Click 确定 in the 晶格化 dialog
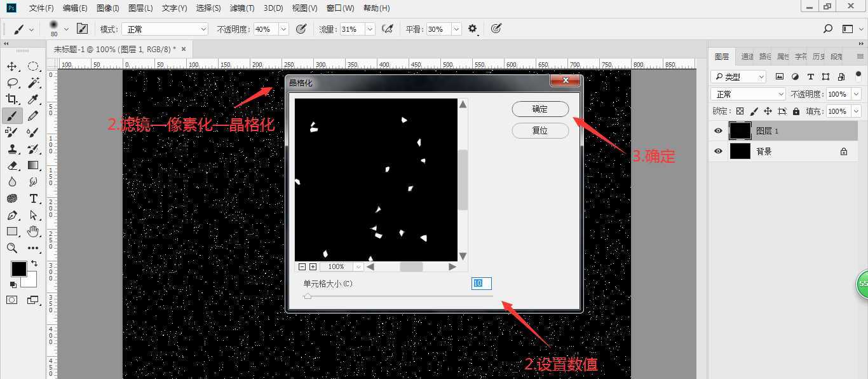The image size is (868, 379). pos(539,109)
